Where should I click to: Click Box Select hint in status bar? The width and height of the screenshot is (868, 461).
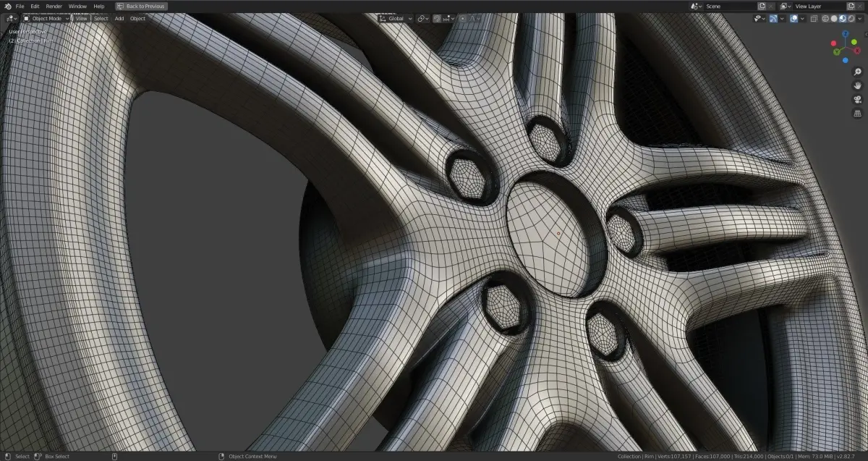point(57,457)
